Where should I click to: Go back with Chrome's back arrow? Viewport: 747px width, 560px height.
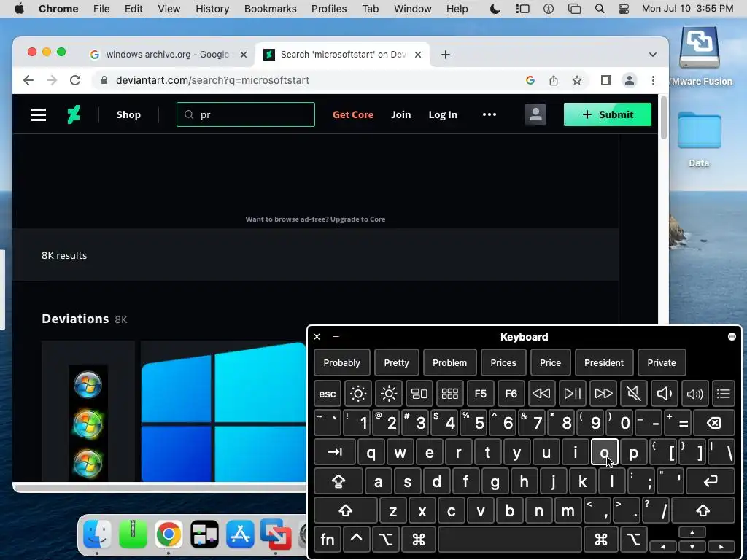pos(28,80)
